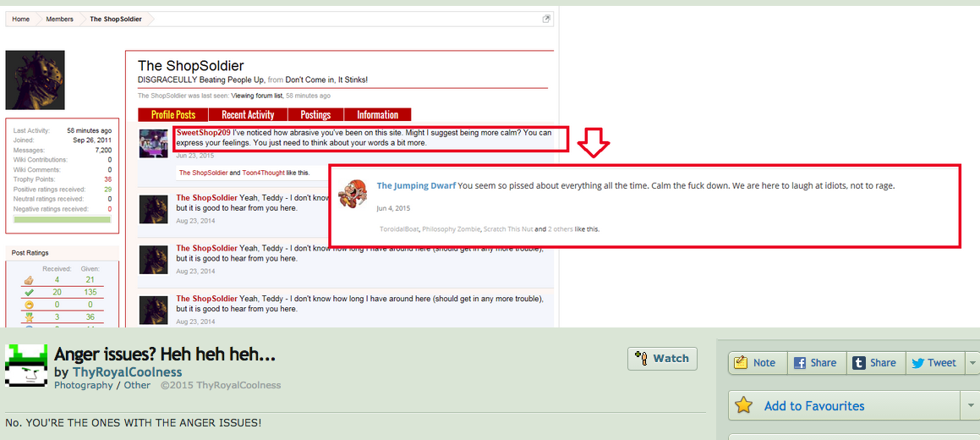
Task: Switch to the Recent Activity tab
Action: [x=248, y=114]
